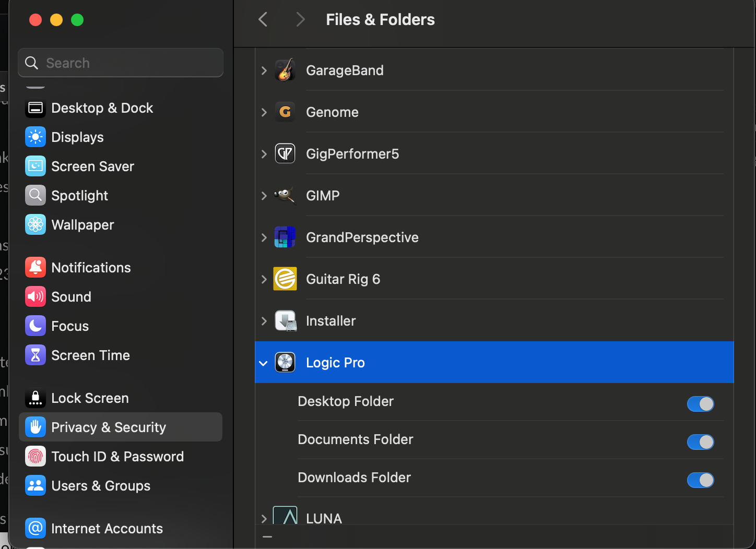This screenshot has height=549, width=756.
Task: Click the Genome app icon
Action: click(x=285, y=112)
